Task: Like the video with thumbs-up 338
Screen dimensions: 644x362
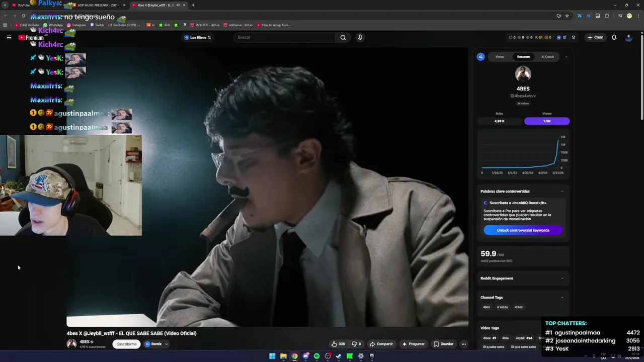Action: coord(338,344)
